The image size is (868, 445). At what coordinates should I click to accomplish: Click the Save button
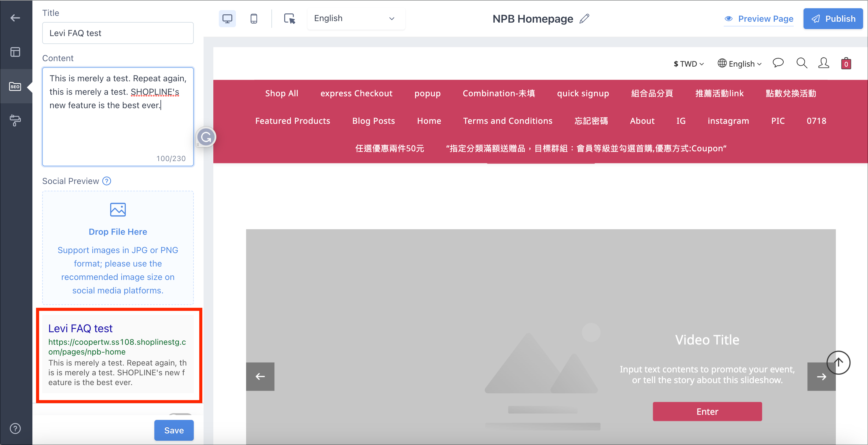(174, 430)
